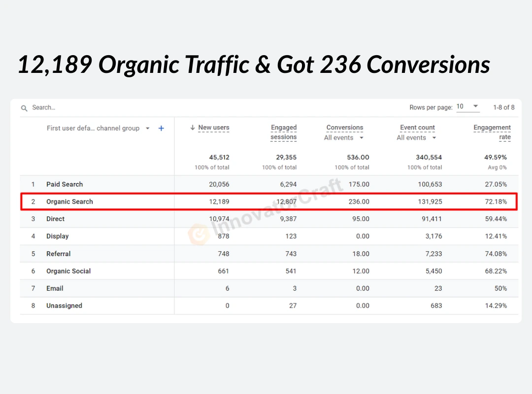Screen dimensions: 532x394
Task: Click the Event count column header
Action: point(417,128)
